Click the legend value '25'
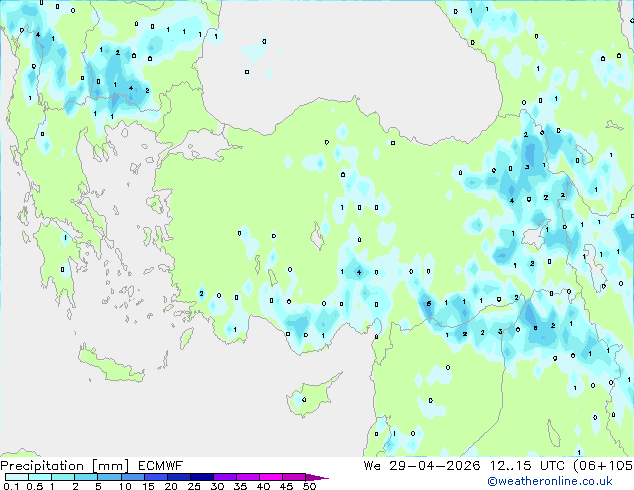The height and width of the screenshot is (490, 634). (x=194, y=486)
